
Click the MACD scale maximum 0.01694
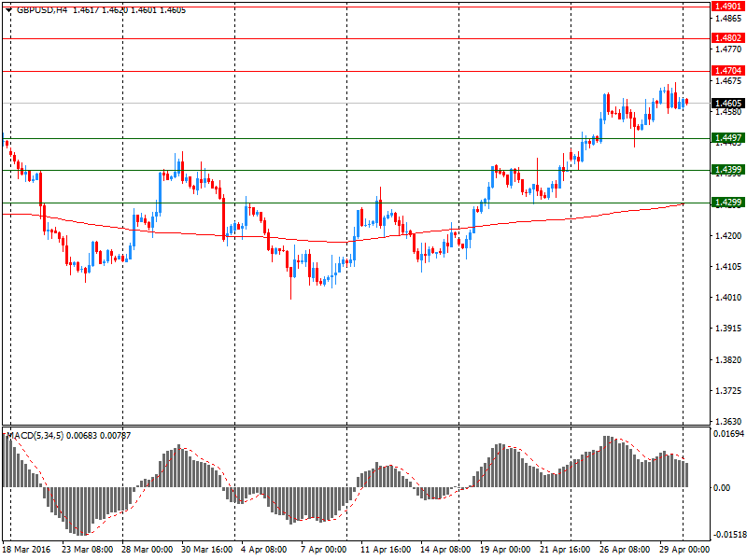[x=728, y=434]
